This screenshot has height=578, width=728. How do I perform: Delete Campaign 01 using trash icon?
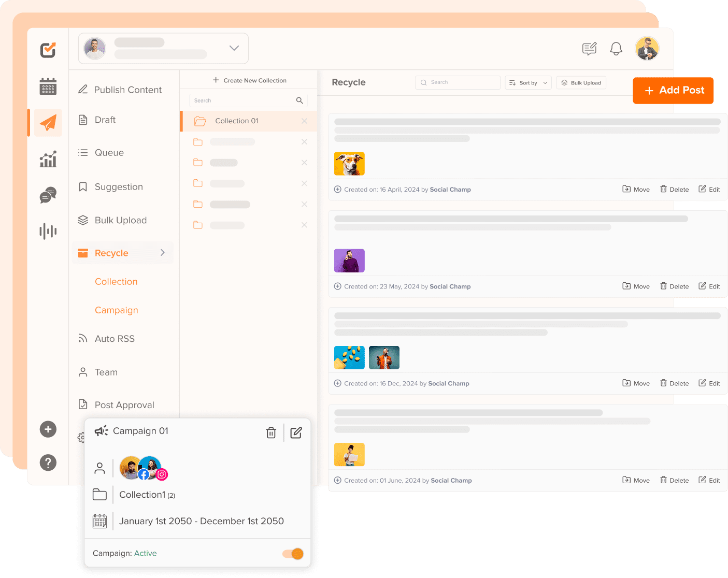click(x=271, y=432)
